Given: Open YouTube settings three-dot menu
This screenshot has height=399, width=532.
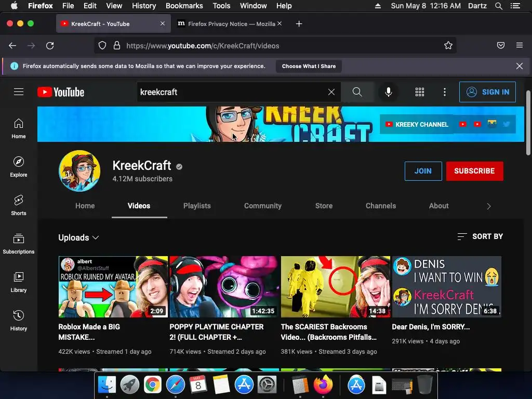Looking at the screenshot, I should [x=445, y=92].
